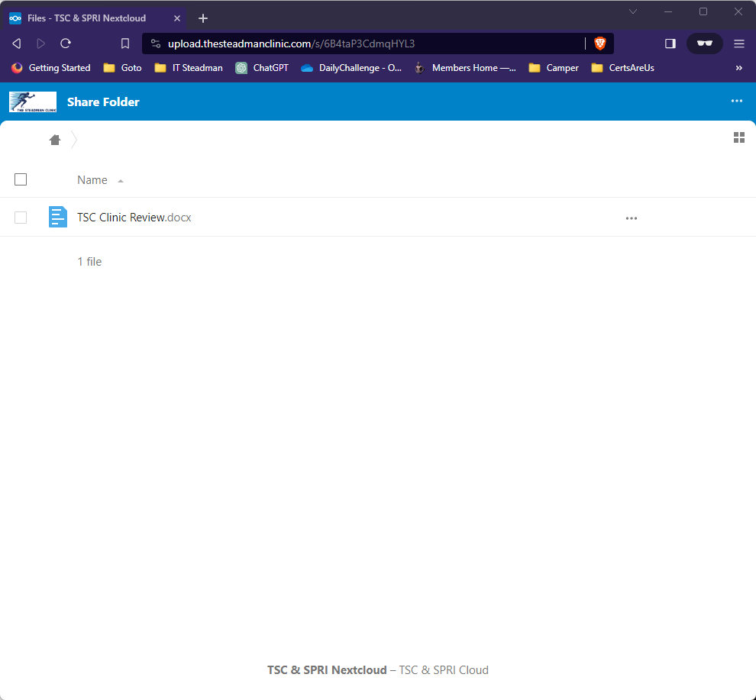The height and width of the screenshot is (700, 756).
Task: Click the private-window sunglasses icon
Action: [704, 44]
